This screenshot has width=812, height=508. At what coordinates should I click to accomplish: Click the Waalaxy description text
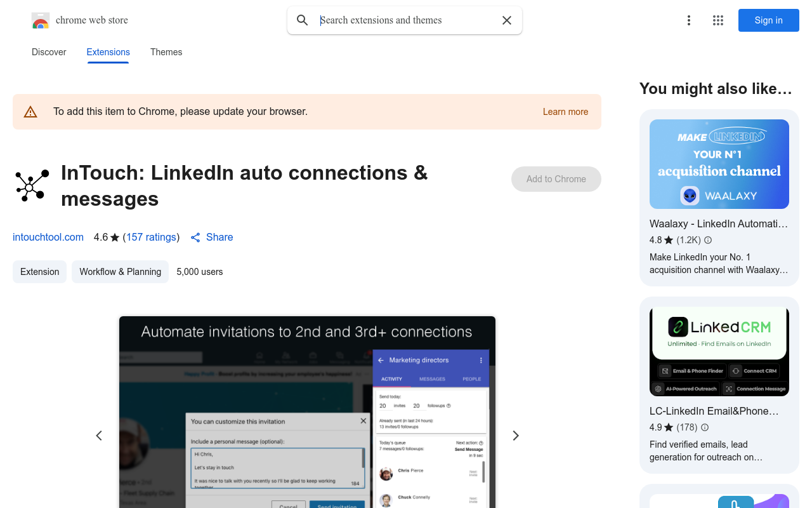coord(719,264)
